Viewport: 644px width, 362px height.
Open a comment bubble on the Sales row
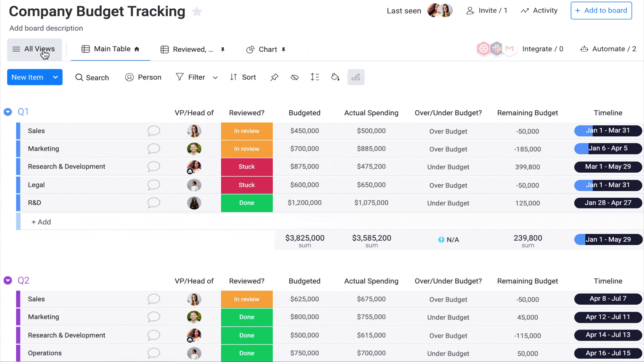click(154, 131)
